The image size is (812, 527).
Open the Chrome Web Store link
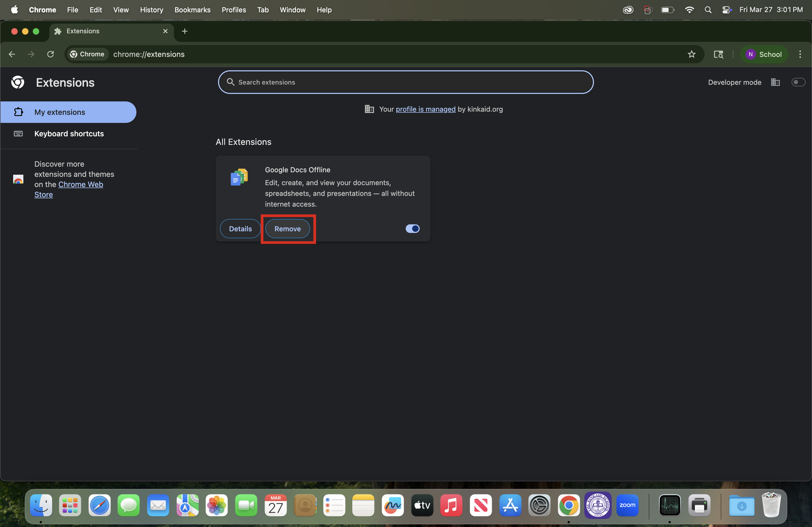coord(81,184)
